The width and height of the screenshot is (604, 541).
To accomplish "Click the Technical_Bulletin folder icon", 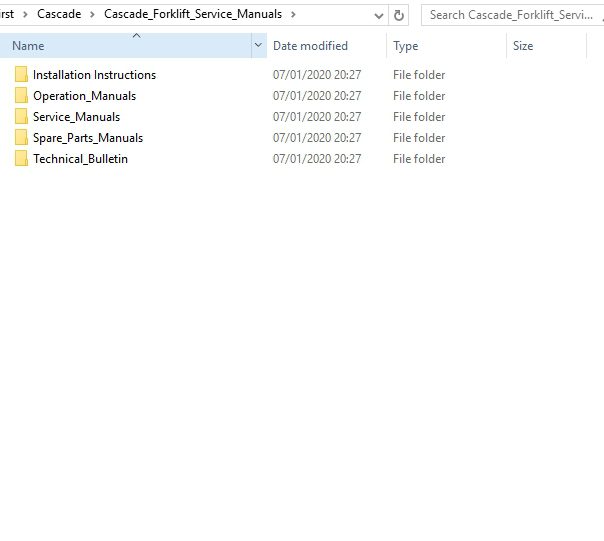I will point(21,158).
